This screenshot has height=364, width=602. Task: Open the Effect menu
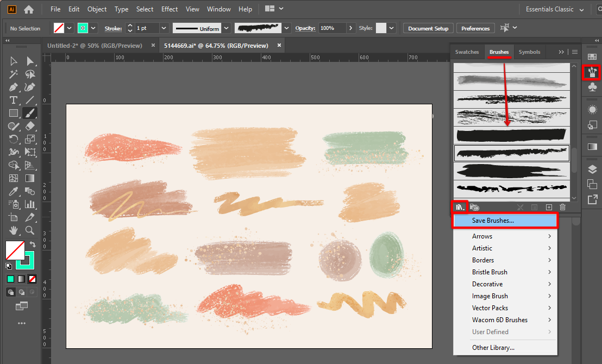170,9
